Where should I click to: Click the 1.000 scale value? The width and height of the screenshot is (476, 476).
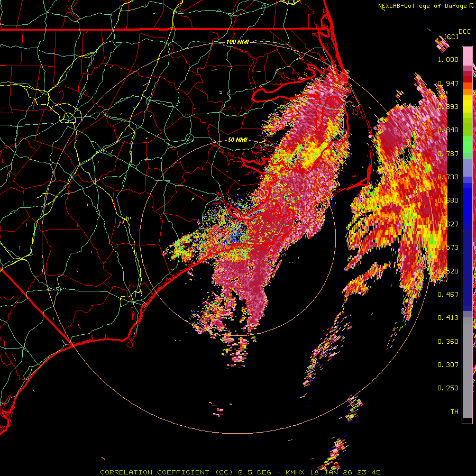point(448,59)
